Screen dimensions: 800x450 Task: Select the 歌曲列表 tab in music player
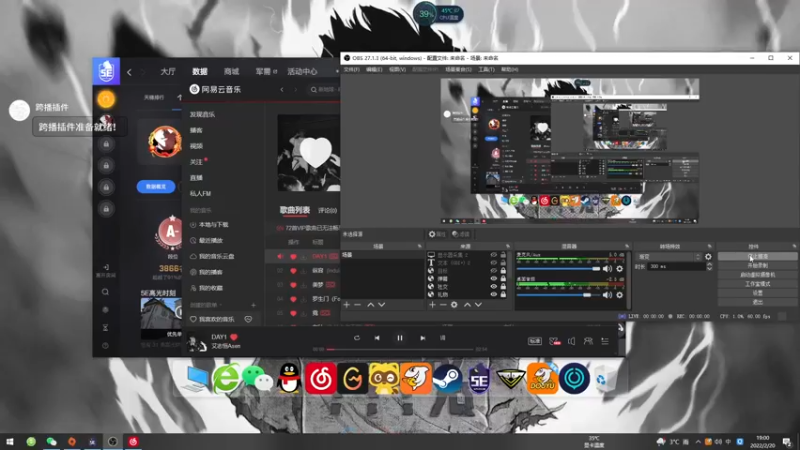click(294, 210)
